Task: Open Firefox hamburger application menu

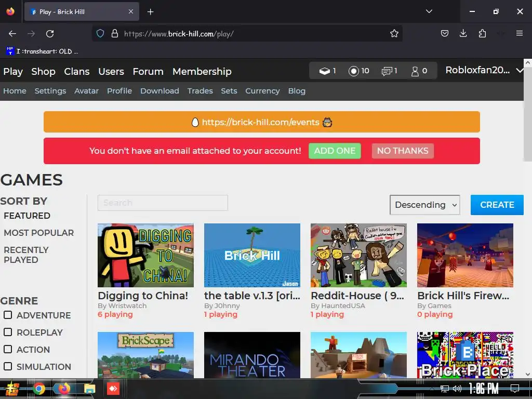Action: pyautogui.click(x=519, y=33)
